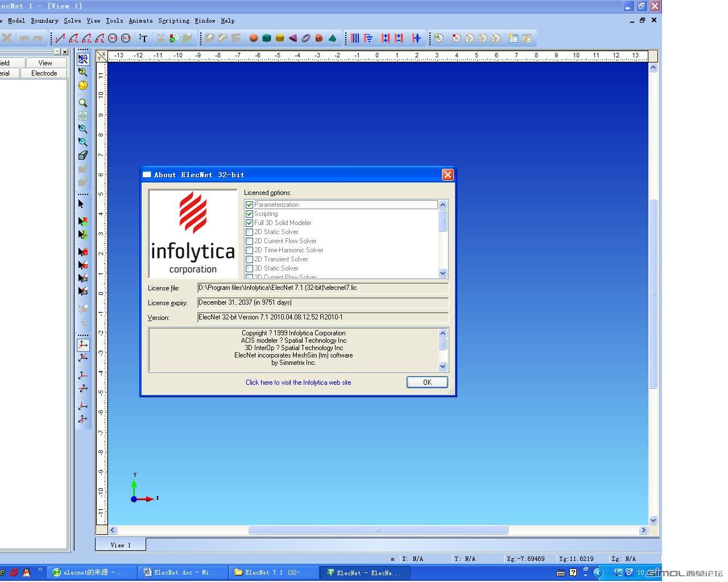Choose the yellow cylinder primitive icon
Screen dimensions: 728x582
(280, 38)
